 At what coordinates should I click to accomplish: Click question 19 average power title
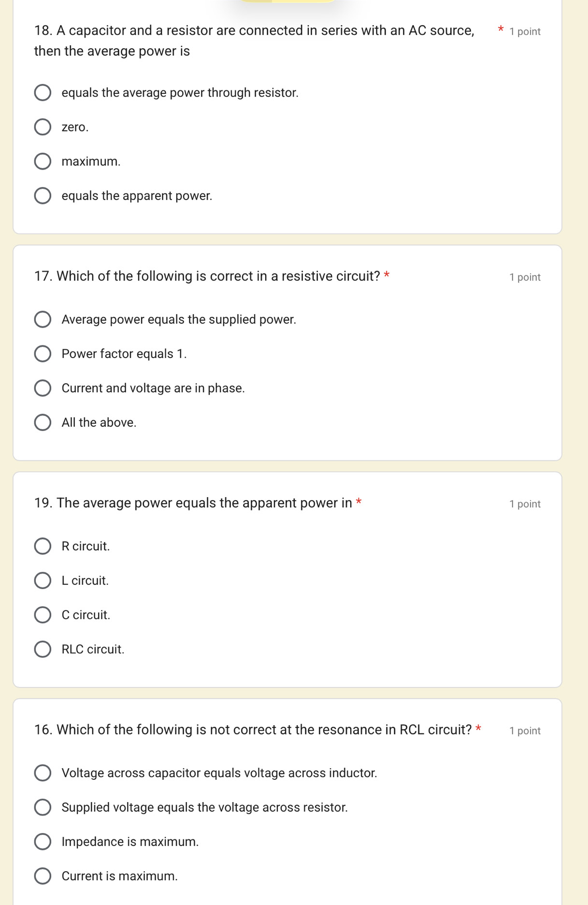click(x=193, y=503)
